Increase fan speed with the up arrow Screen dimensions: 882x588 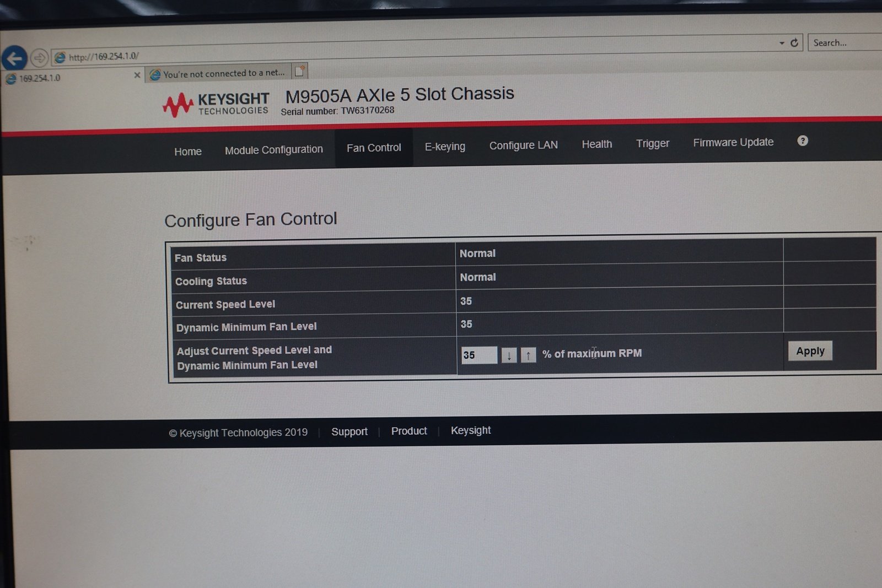(x=528, y=354)
